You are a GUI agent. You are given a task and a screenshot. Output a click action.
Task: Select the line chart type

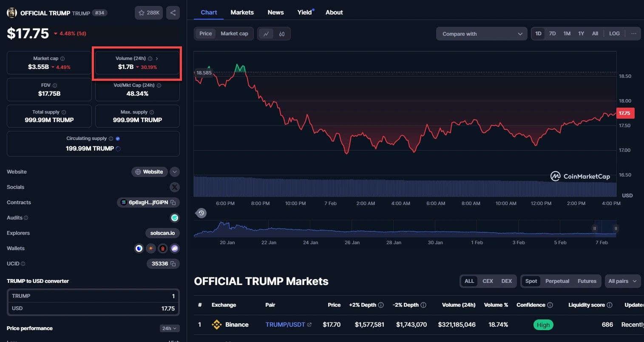(266, 34)
